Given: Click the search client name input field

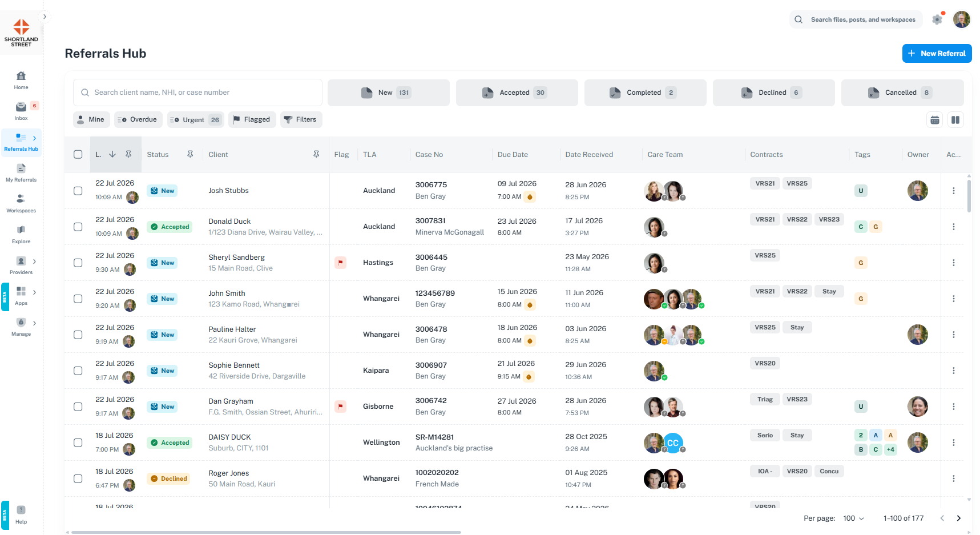Looking at the screenshot, I should [197, 92].
